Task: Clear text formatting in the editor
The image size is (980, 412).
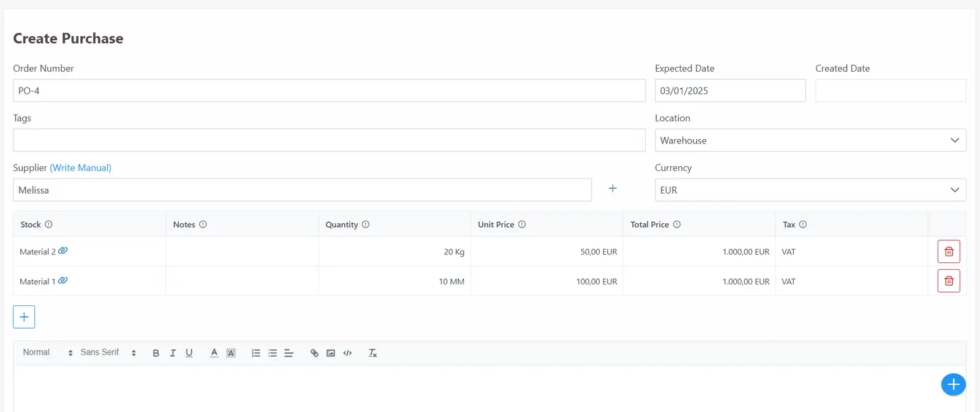Action: point(372,353)
